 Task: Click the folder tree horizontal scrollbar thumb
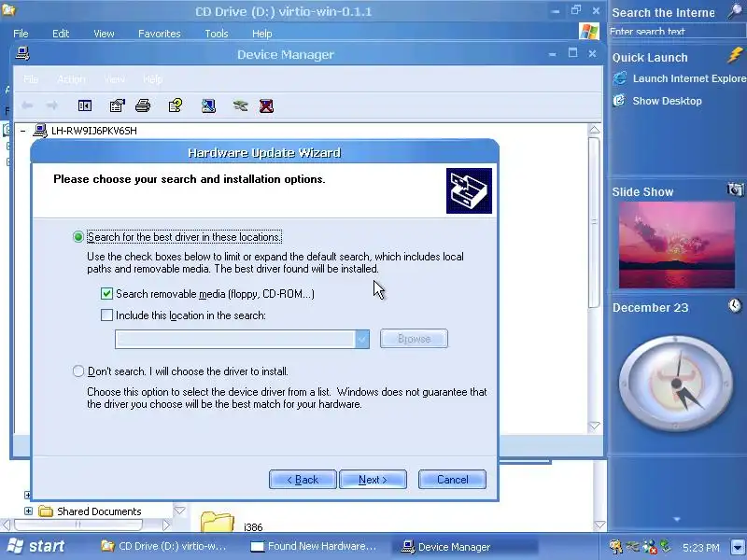pyautogui.click(x=78, y=525)
